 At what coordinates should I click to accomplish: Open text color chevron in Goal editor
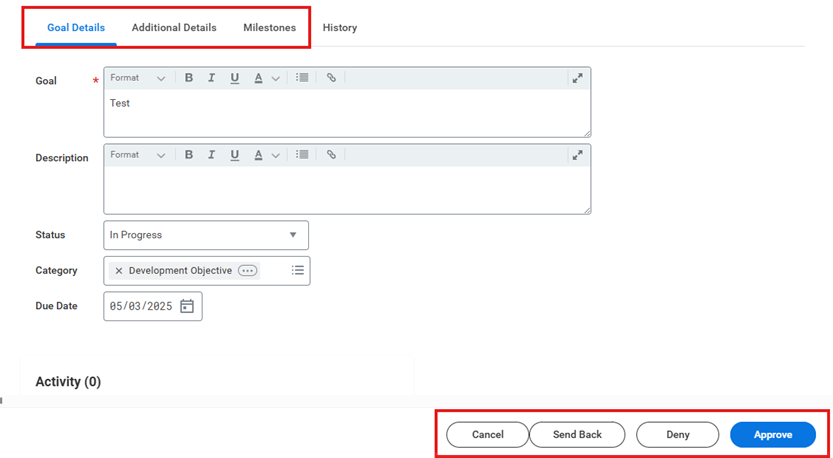(275, 79)
